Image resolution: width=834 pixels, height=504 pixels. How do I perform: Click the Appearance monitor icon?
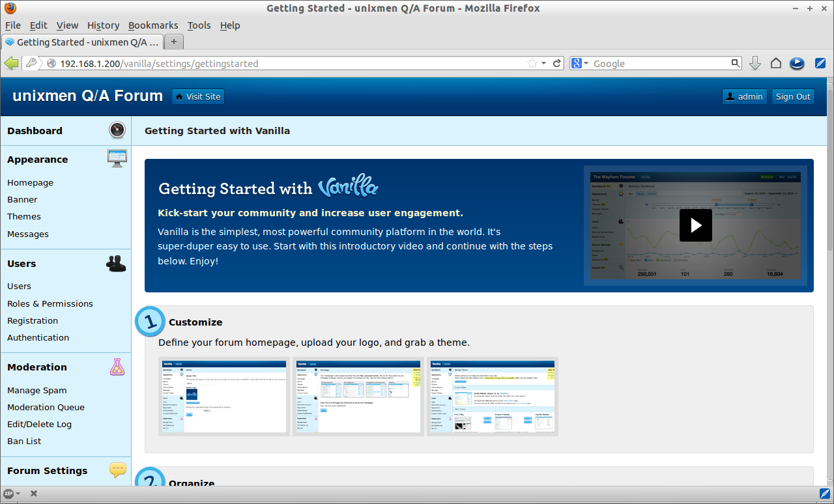click(x=117, y=158)
